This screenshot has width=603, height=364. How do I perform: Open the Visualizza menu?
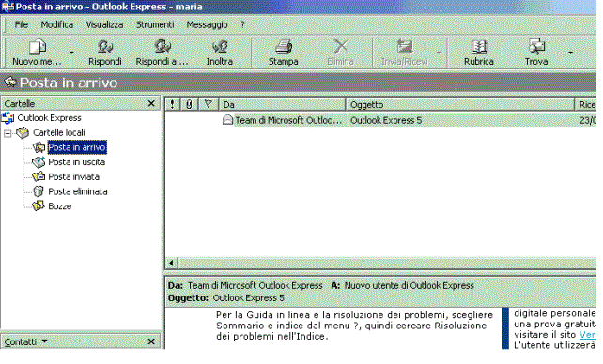(104, 25)
